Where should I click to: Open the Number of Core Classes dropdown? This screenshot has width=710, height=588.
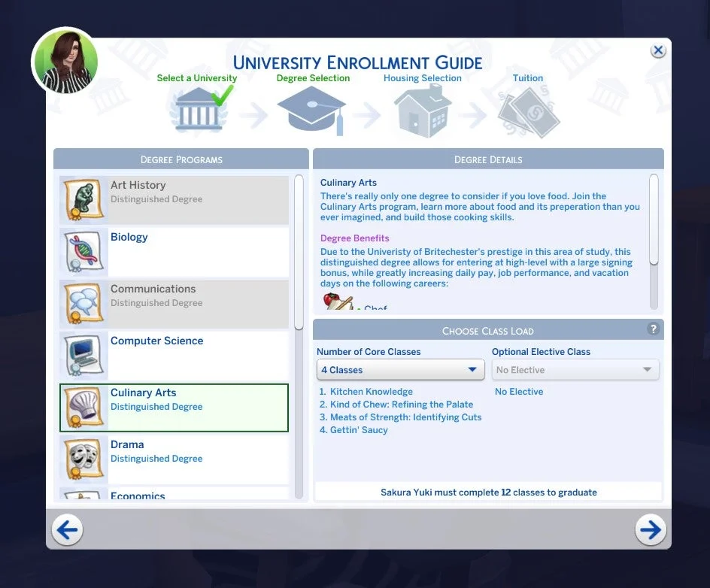pyautogui.click(x=400, y=370)
